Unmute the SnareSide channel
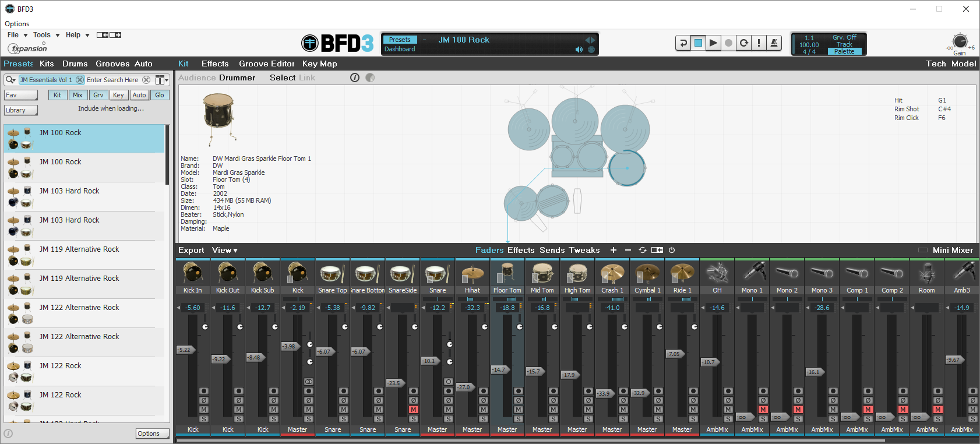 pos(414,410)
